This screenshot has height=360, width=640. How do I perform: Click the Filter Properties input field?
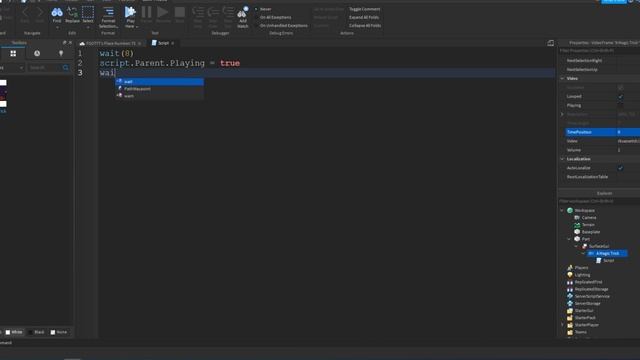(599, 51)
